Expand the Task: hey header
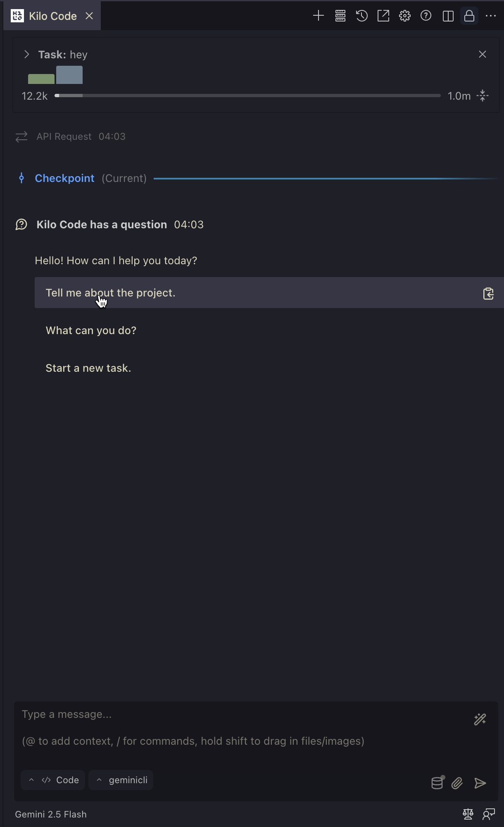504x827 pixels. point(26,54)
